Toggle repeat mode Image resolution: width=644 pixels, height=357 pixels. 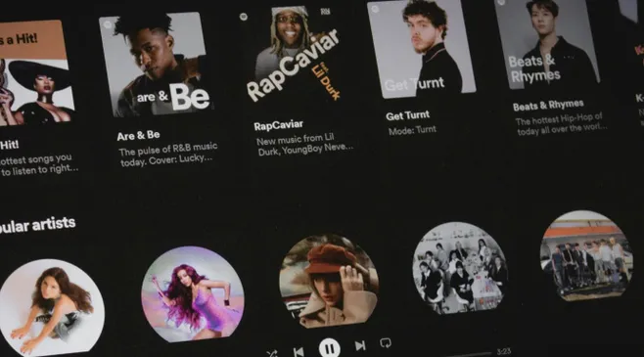coord(386,342)
